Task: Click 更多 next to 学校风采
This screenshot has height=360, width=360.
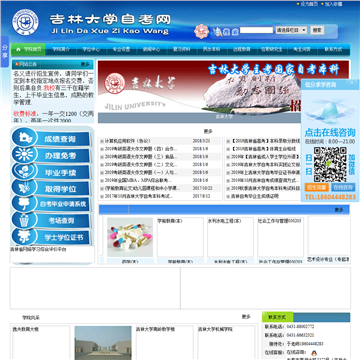Action: pyautogui.click(x=246, y=317)
